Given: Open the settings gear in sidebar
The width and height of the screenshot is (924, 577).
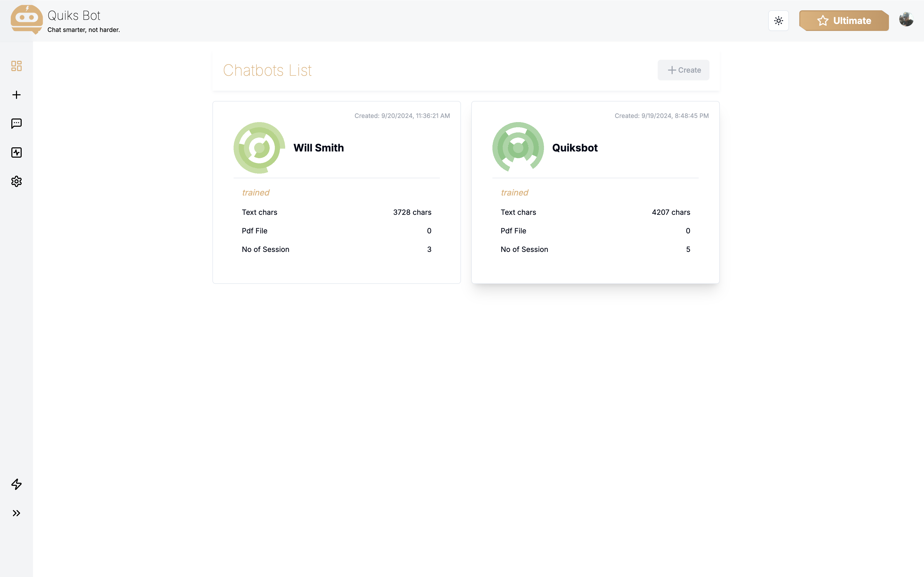Looking at the screenshot, I should 16,181.
